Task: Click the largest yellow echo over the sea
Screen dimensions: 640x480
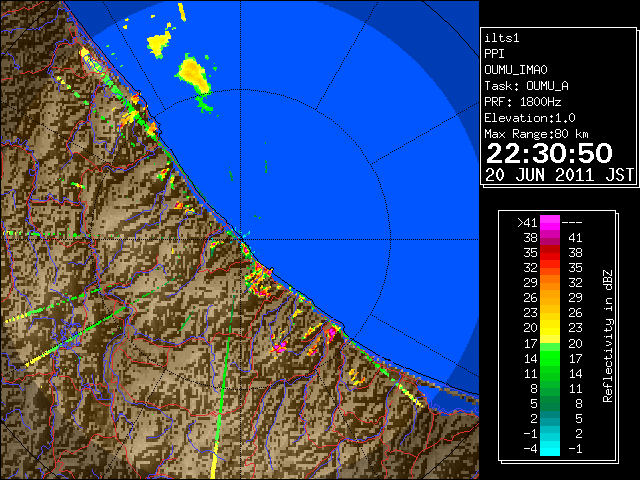Action: (193, 76)
